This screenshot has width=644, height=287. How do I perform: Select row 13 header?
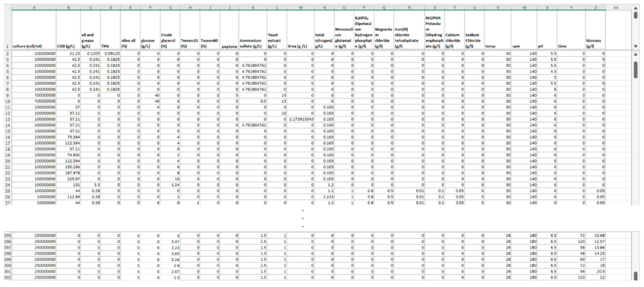(7, 119)
